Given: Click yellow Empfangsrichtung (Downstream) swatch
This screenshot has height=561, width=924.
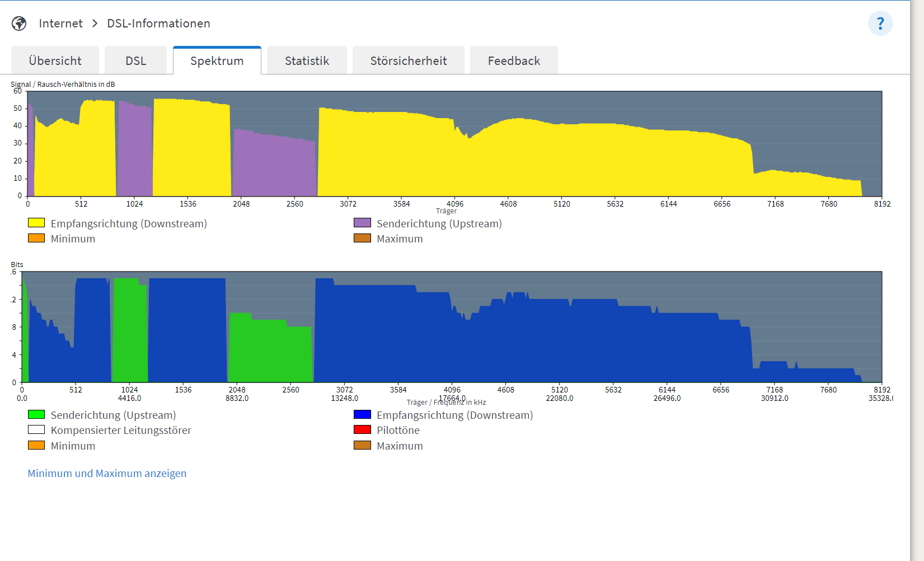Looking at the screenshot, I should (36, 223).
